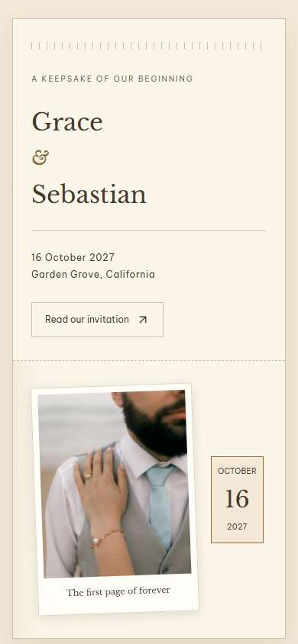298x644 pixels.
Task: Click the OCTOBER label in the date card
Action: (237, 471)
